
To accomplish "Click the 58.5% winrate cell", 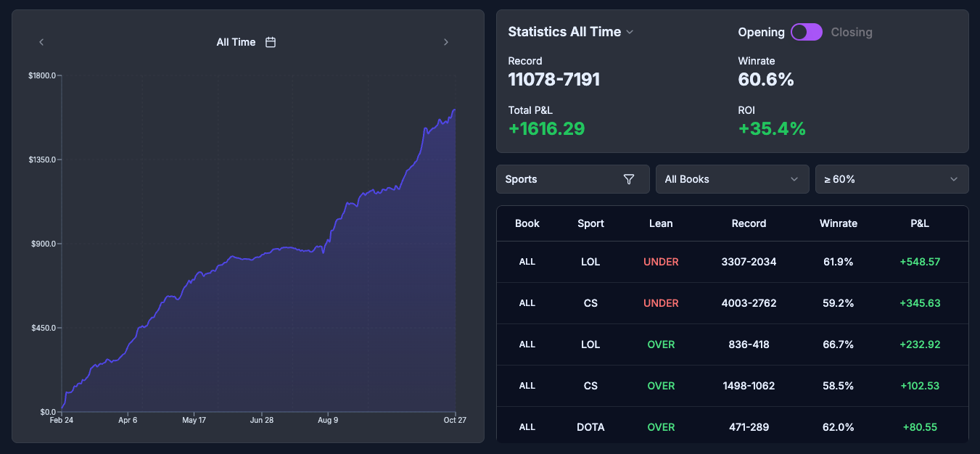I will click(839, 386).
